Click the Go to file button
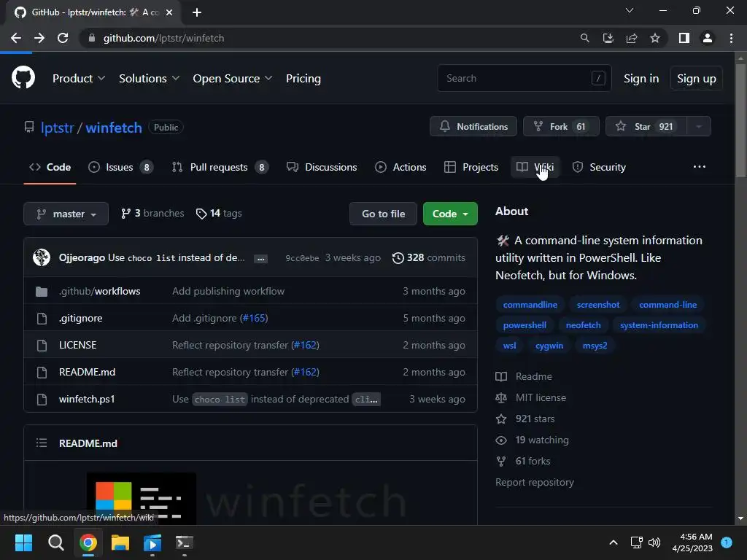Screen dimensions: 747x560 383,214
